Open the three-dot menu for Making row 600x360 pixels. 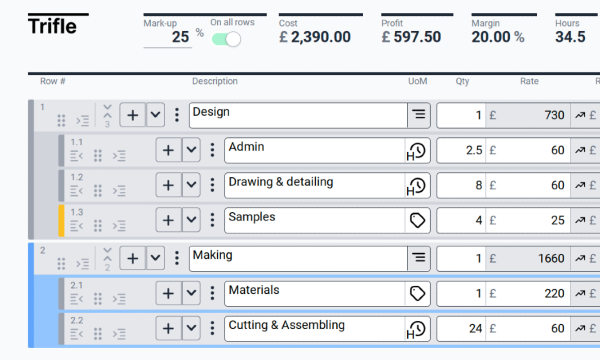click(177, 258)
